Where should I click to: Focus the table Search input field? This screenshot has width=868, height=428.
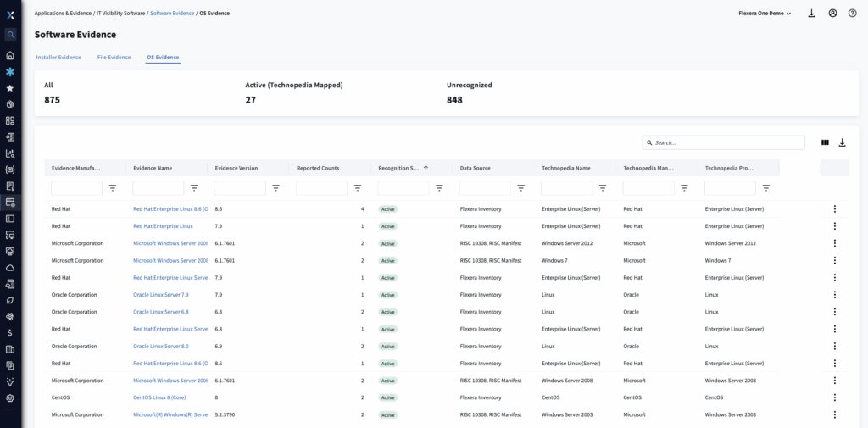point(727,142)
